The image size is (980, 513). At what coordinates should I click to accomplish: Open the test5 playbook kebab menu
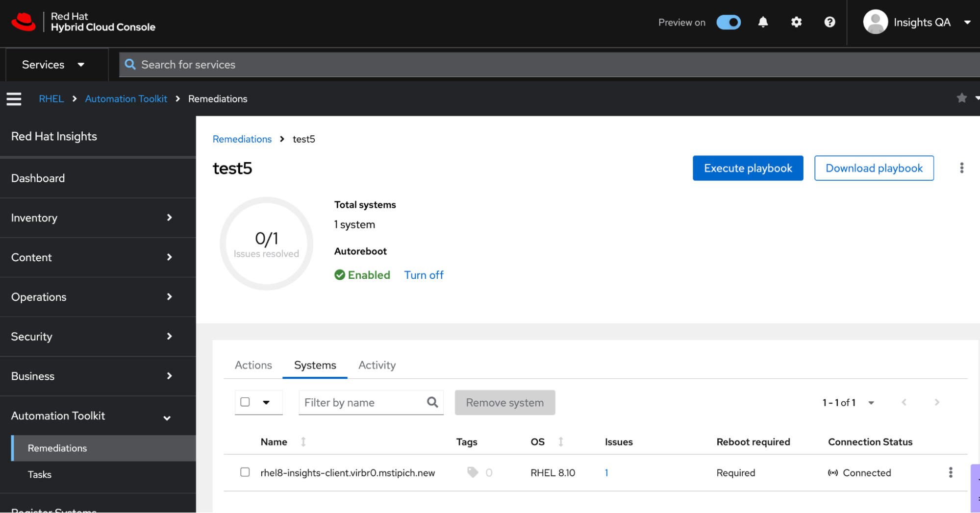point(961,168)
